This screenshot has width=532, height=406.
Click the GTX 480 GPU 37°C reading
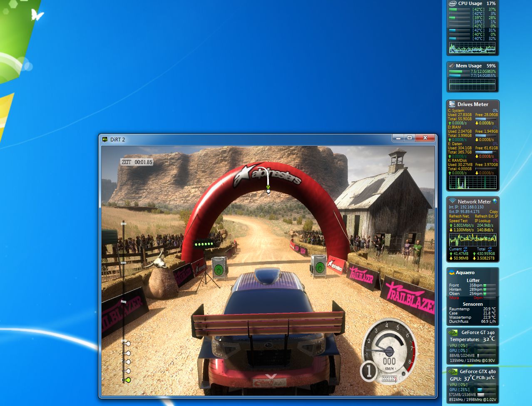pos(463,379)
